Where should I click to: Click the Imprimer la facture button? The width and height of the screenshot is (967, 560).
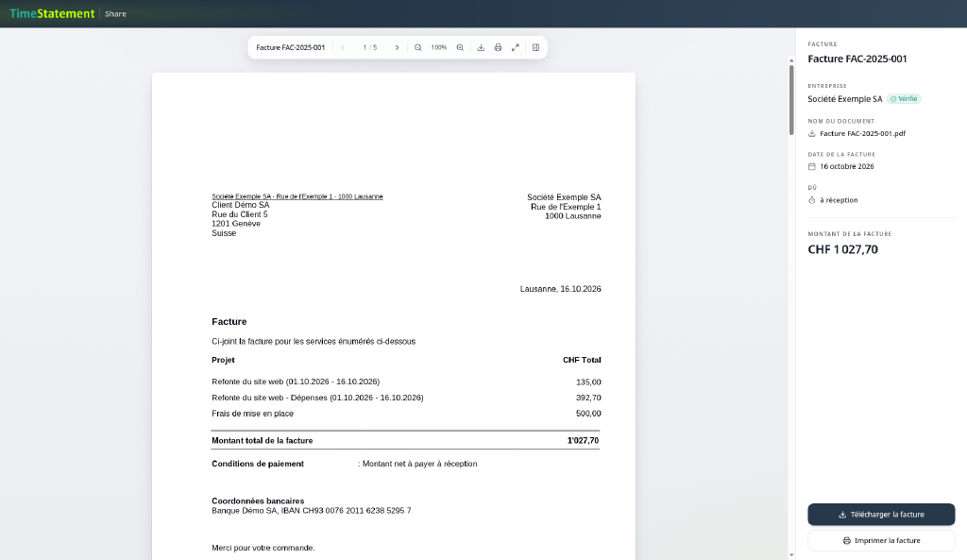click(881, 540)
